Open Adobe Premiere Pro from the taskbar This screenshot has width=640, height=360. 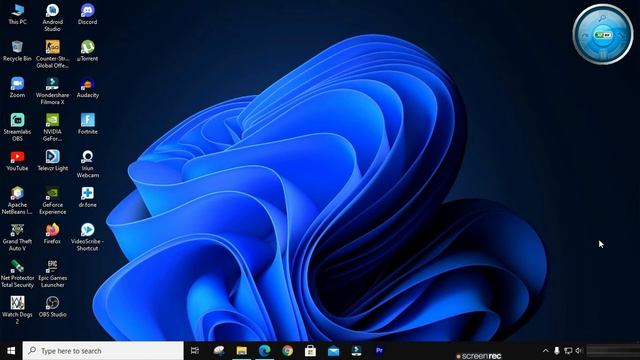(x=379, y=351)
